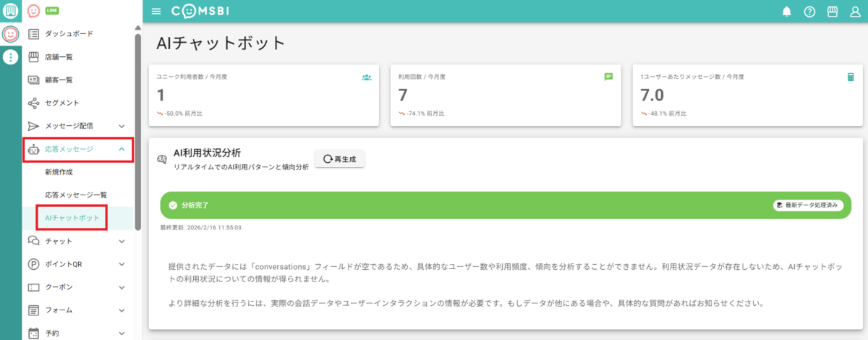868x340 pixels.
Task: Click the smiley face account avatar
Action: tap(10, 34)
